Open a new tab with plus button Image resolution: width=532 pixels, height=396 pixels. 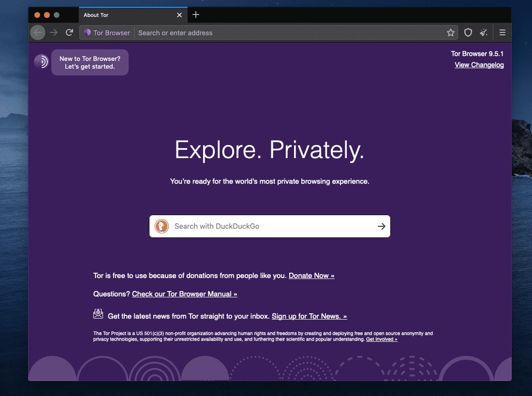coord(196,15)
